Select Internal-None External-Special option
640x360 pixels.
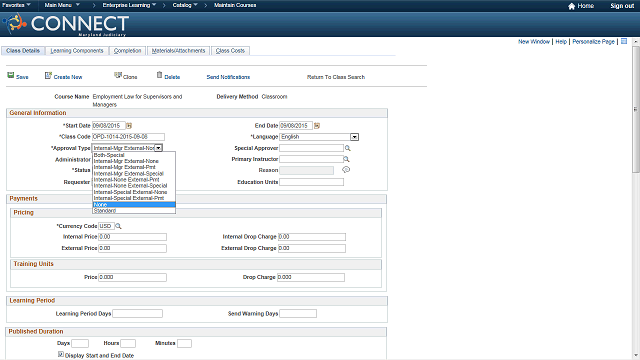134,186
